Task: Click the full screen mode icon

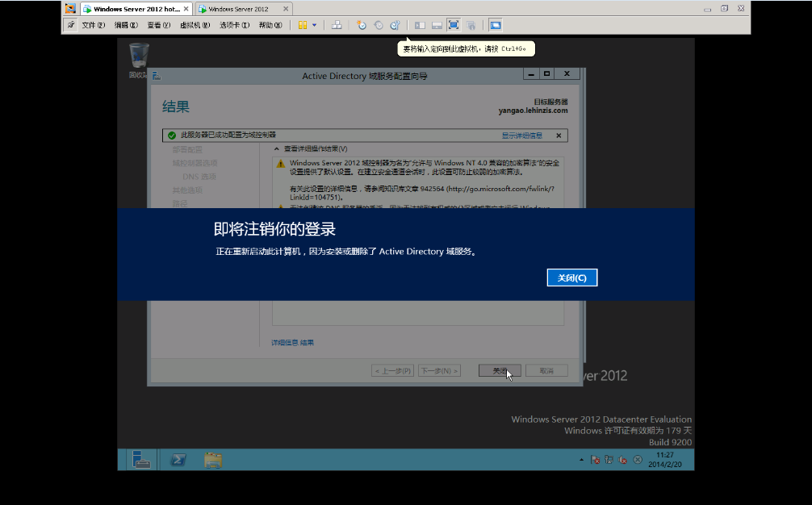Action: 454,25
